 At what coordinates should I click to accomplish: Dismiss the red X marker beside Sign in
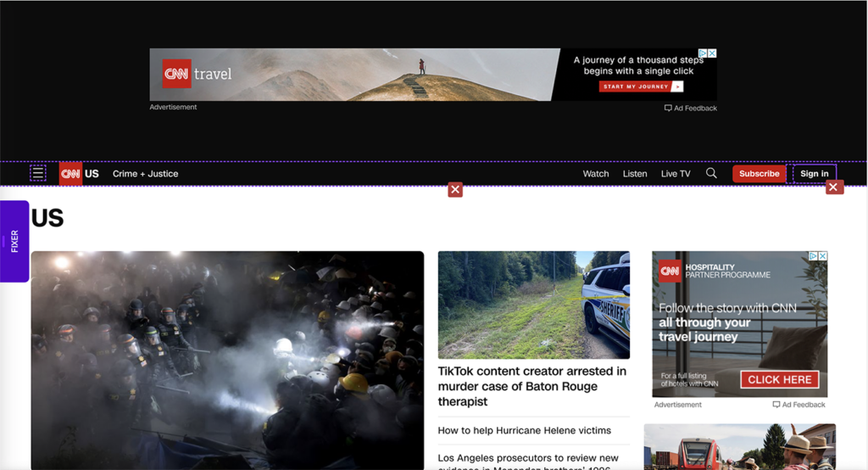click(834, 187)
